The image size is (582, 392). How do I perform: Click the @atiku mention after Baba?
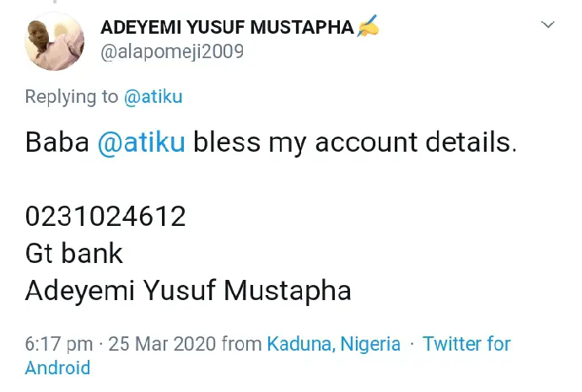pyautogui.click(x=141, y=142)
